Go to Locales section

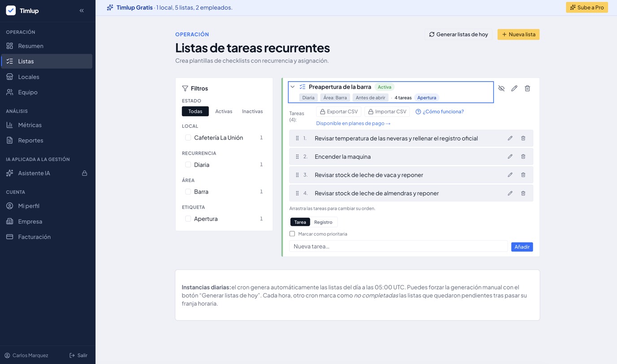(x=47, y=77)
